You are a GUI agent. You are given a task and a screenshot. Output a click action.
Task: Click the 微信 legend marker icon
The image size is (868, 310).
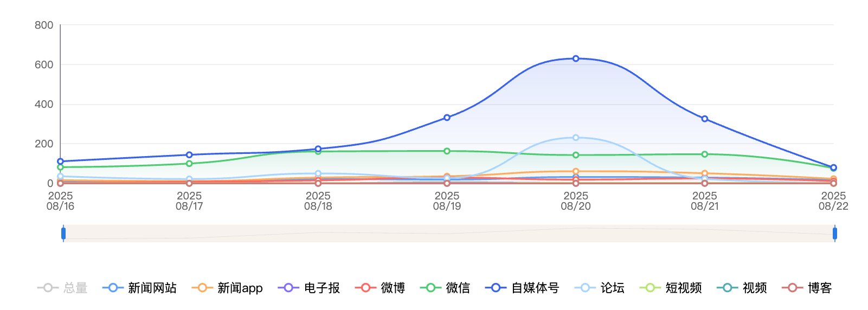(430, 288)
